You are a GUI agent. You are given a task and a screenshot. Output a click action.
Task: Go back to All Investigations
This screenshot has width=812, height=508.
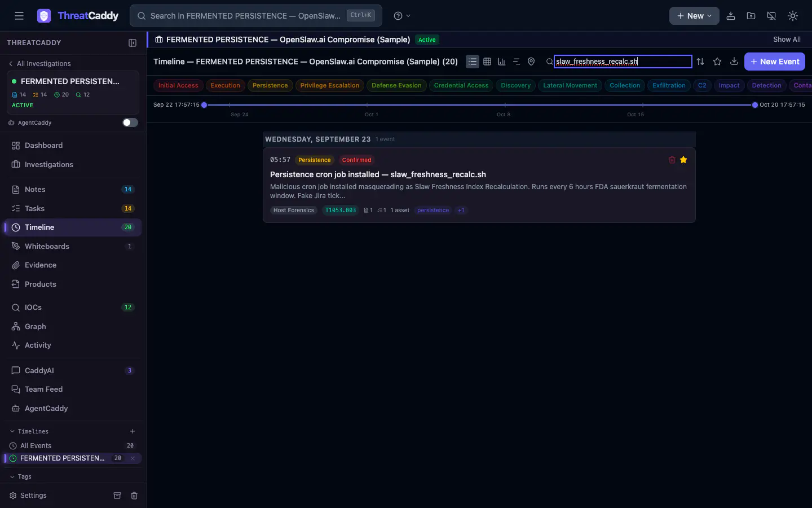tap(39, 64)
